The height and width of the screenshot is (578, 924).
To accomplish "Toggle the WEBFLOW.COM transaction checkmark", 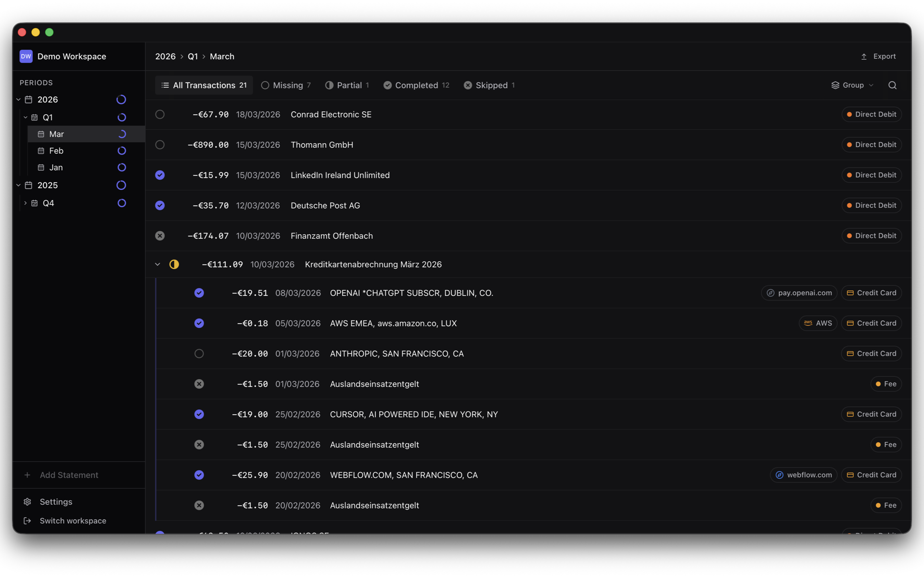I will (x=199, y=475).
